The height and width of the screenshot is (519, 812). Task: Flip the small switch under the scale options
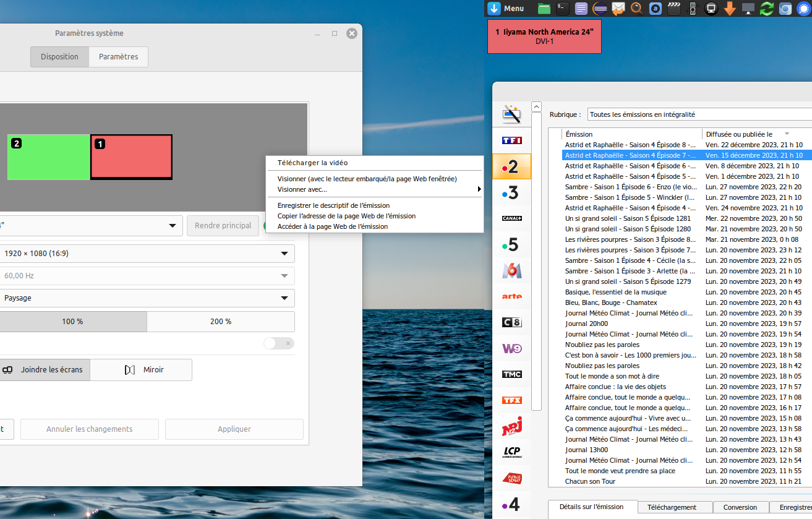pos(278,343)
